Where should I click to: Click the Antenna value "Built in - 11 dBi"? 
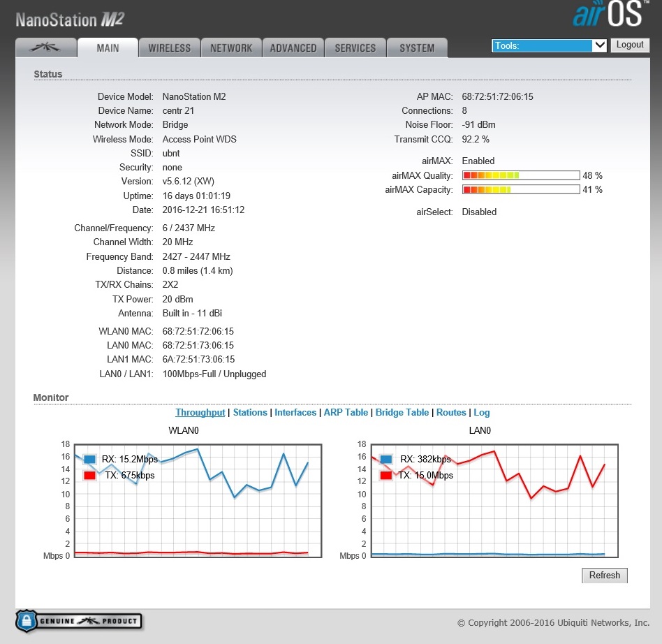(x=192, y=314)
